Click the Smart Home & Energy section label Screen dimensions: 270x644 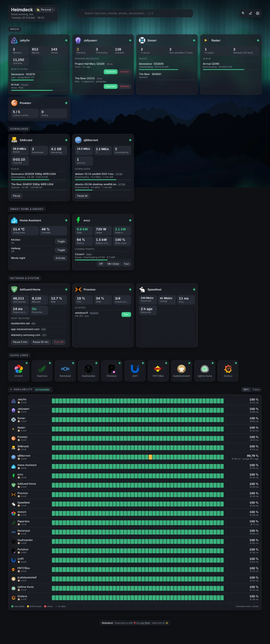27,209
